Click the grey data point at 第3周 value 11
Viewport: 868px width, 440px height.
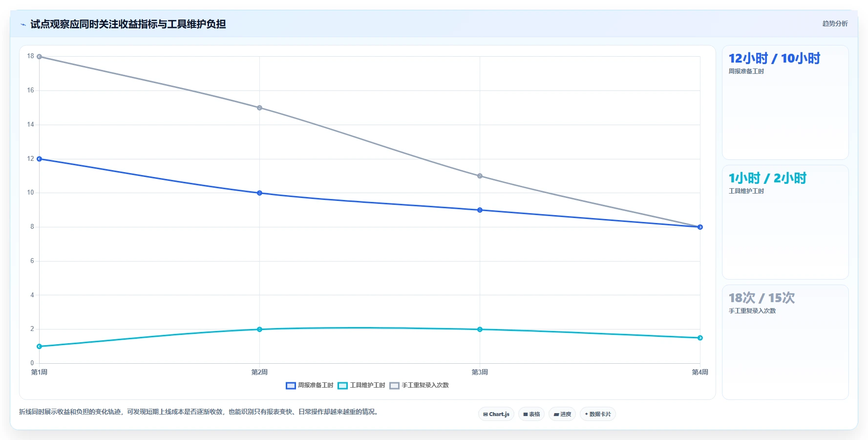point(480,176)
